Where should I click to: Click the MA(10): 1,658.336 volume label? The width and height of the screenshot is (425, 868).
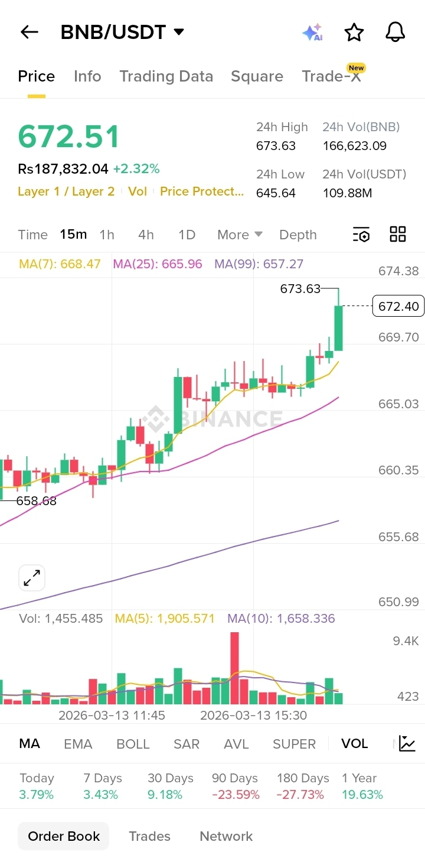(281, 619)
